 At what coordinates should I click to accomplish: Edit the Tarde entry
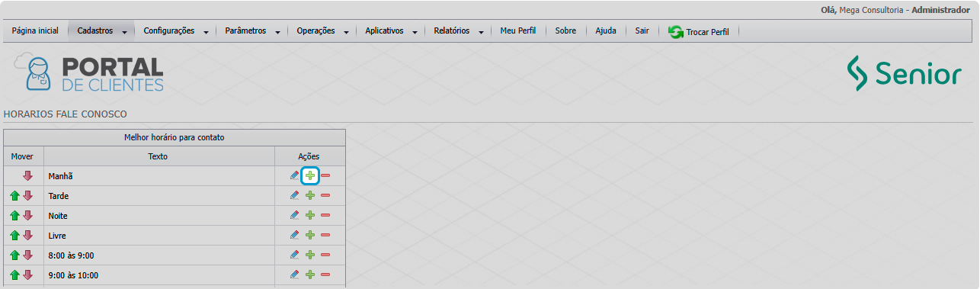click(x=295, y=196)
